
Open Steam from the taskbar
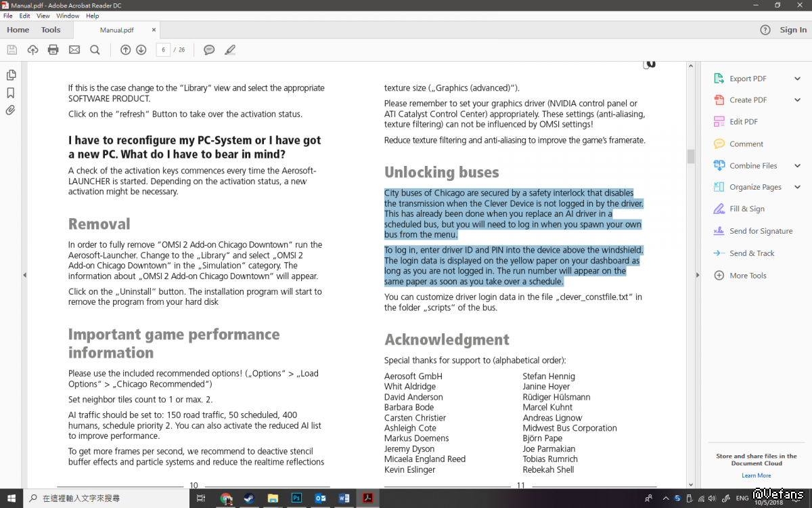(x=248, y=498)
